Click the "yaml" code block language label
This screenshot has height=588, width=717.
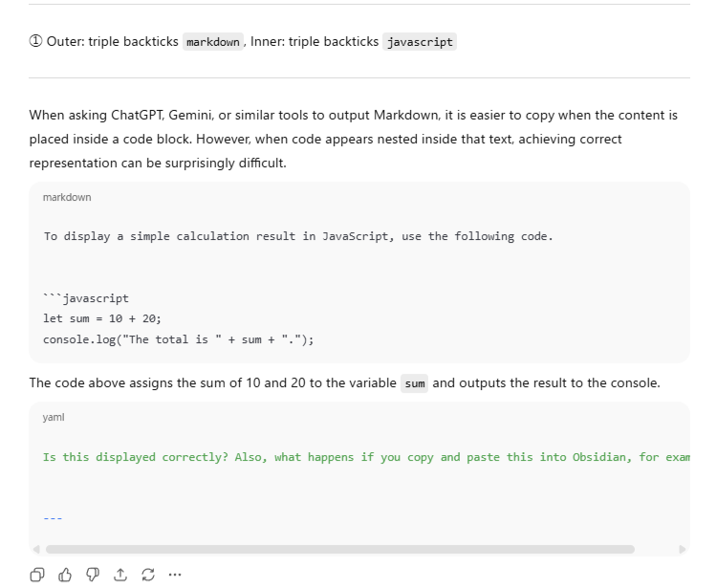point(54,417)
